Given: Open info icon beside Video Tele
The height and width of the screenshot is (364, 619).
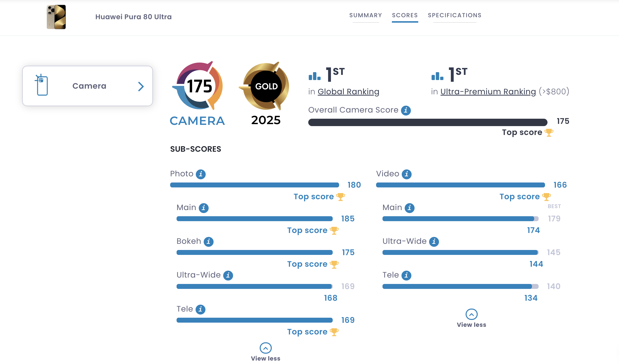Looking at the screenshot, I should (406, 275).
